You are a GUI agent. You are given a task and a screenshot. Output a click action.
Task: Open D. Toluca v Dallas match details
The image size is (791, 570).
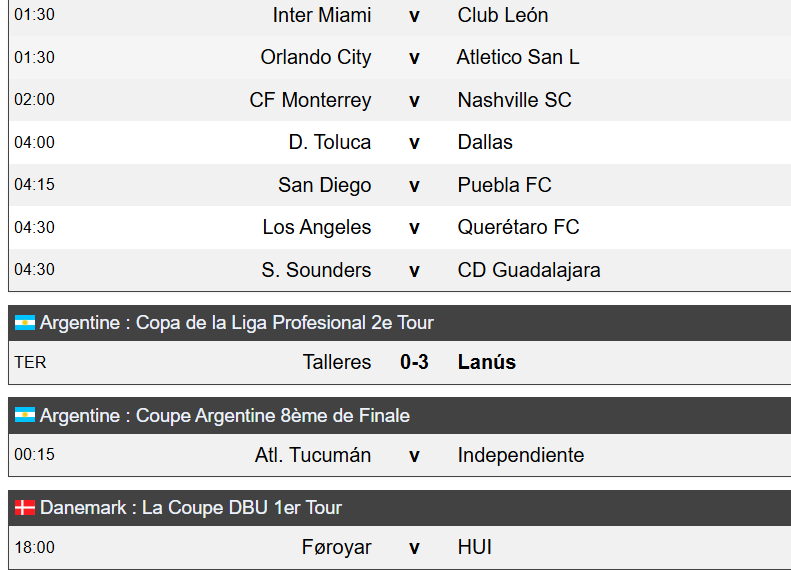[400, 142]
